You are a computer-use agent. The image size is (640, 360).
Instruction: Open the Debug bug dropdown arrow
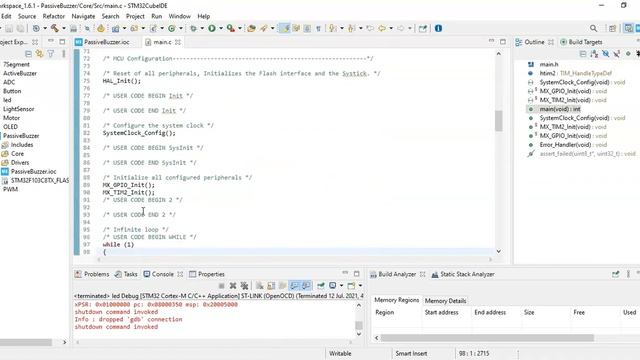tap(202, 28)
